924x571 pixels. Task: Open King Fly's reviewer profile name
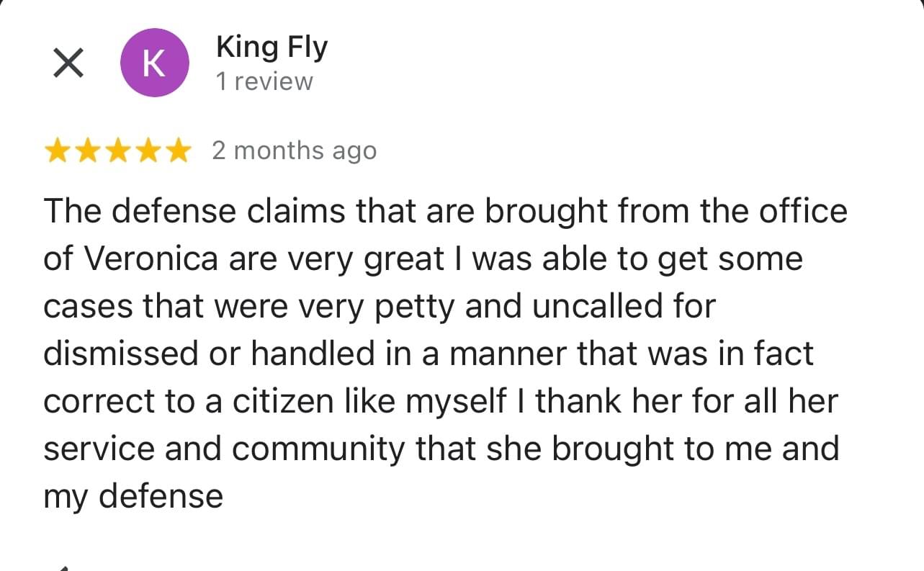[x=272, y=48]
